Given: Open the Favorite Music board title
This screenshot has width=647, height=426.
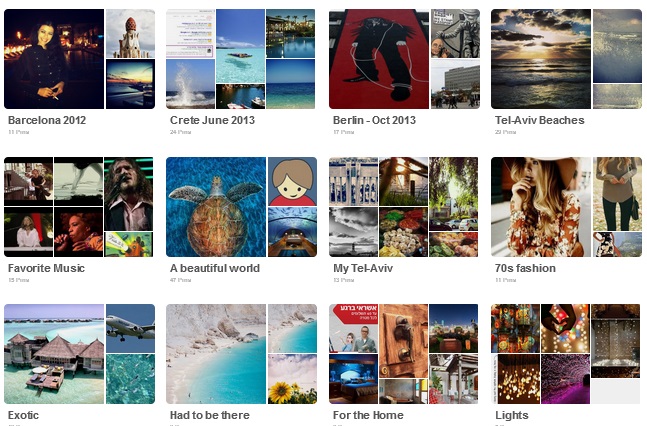Looking at the screenshot, I should click(x=46, y=268).
